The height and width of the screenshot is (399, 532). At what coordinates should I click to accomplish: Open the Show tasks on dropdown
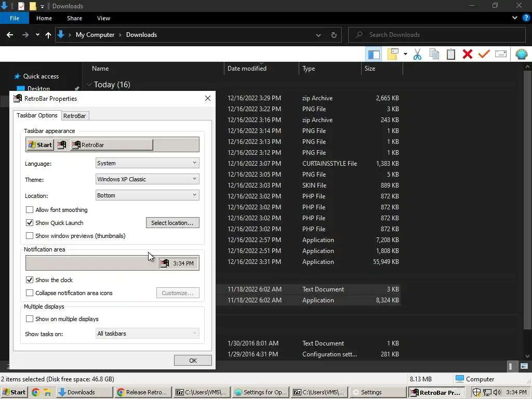[147, 334]
